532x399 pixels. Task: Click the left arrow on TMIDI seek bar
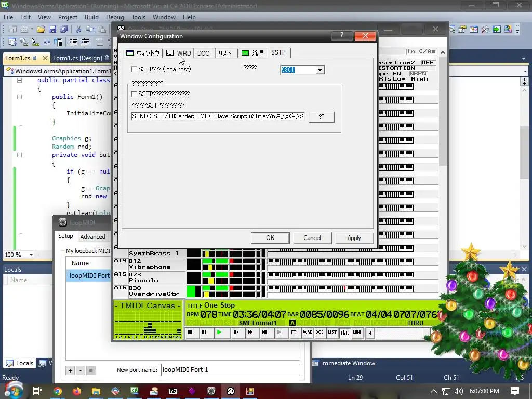coord(370,333)
